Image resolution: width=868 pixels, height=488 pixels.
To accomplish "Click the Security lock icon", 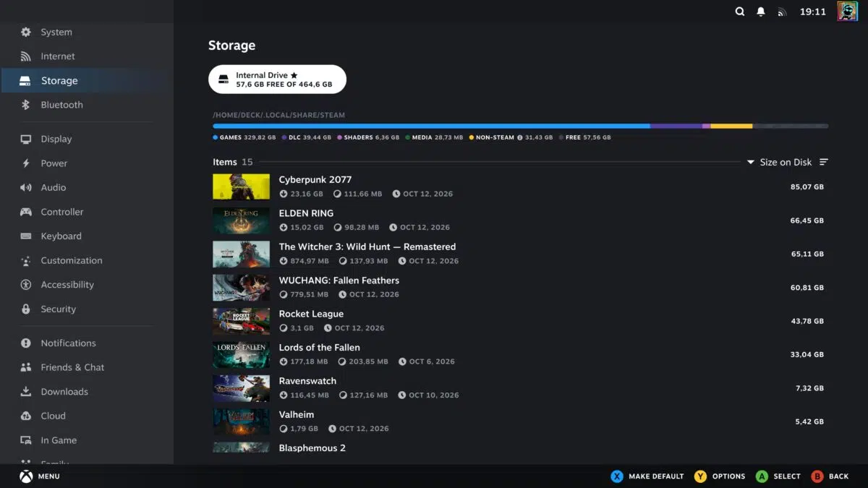I will 26,309.
